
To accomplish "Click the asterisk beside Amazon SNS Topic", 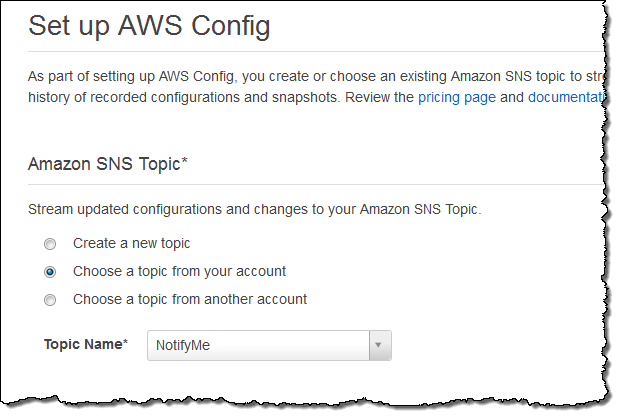I will [x=185, y=162].
